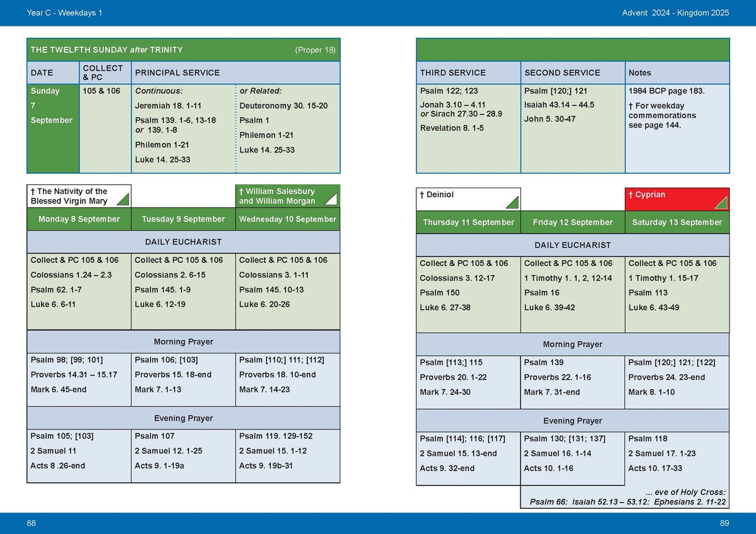
Task: Click the 'see page 144' note
Action: click(x=655, y=125)
